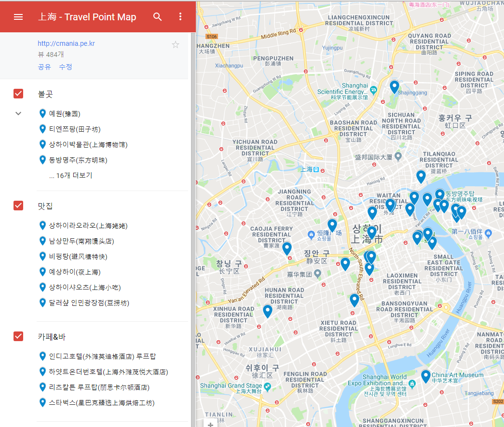This screenshot has height=427, width=504.
Task: Click 第一八佰伴 shopping mall icon
Action: tap(488, 233)
